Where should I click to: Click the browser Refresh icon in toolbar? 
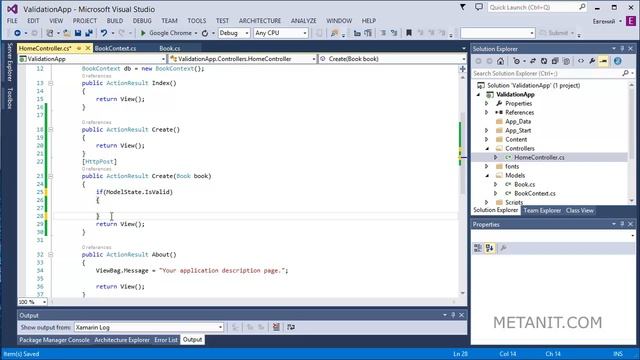(205, 33)
